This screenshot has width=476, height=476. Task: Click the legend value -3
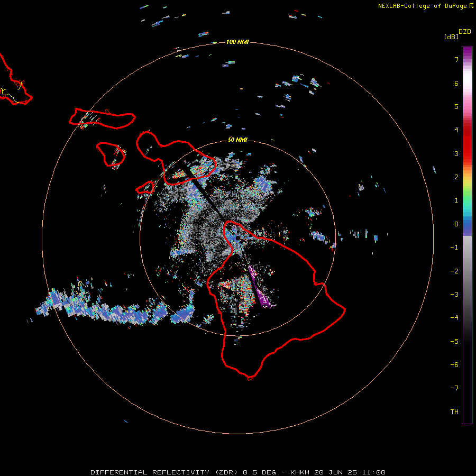pyautogui.click(x=454, y=295)
